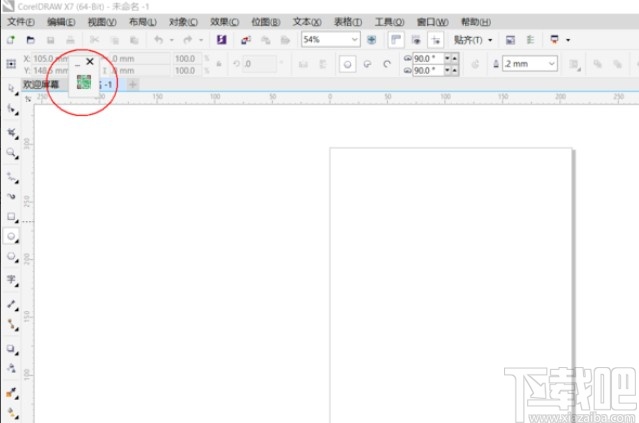Select the Freehand curve tool
Viewport: 639px width, 423px height.
(11, 177)
